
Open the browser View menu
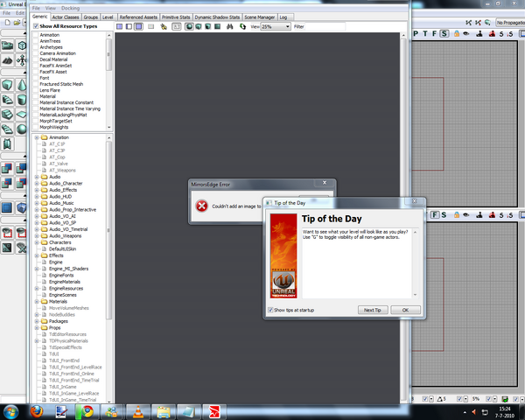tap(51, 8)
